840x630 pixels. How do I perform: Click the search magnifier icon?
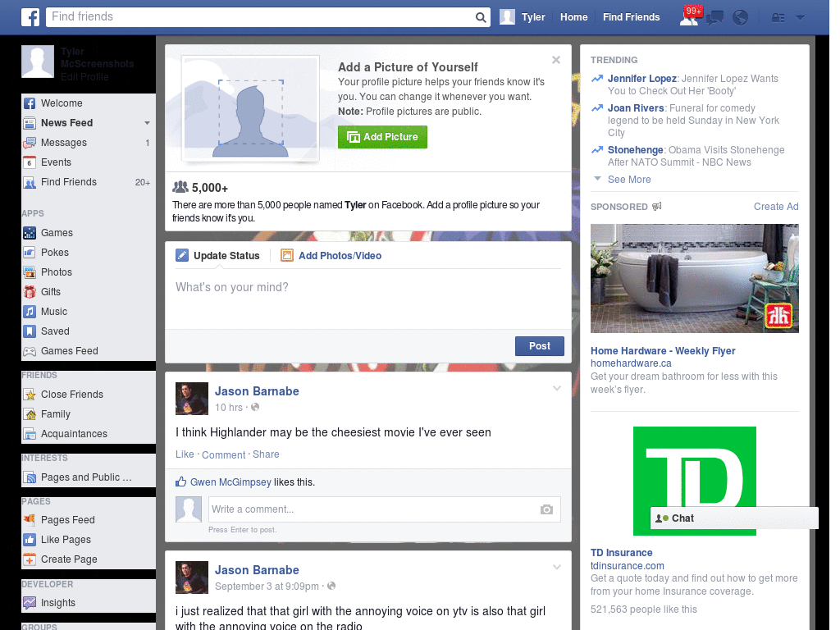pos(481,17)
